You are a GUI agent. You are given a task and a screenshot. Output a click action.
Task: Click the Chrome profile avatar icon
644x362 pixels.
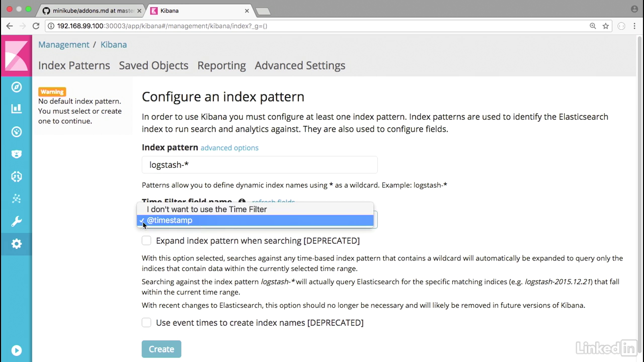tap(634, 9)
